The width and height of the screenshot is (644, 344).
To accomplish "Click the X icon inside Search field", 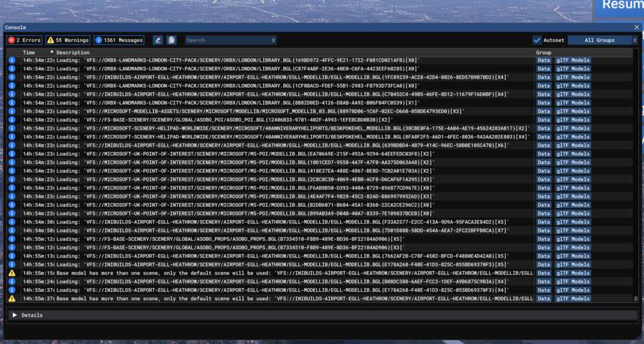I will 273,40.
